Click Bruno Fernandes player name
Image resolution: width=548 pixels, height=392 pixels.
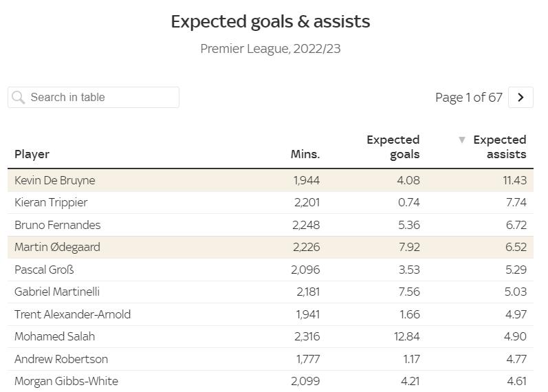pos(57,225)
